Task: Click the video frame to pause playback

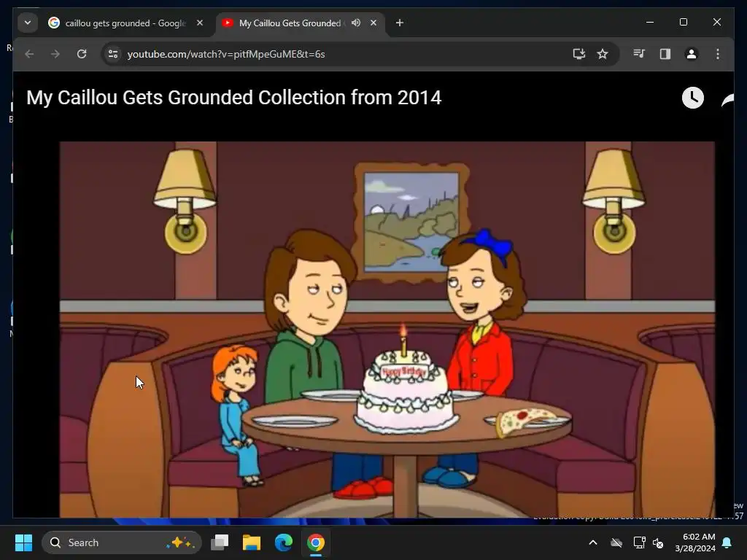Action: [x=387, y=329]
